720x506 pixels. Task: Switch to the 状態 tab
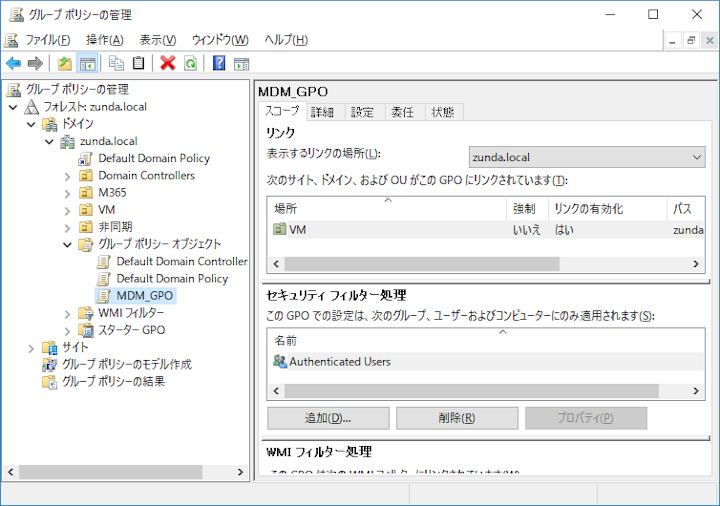point(443,112)
